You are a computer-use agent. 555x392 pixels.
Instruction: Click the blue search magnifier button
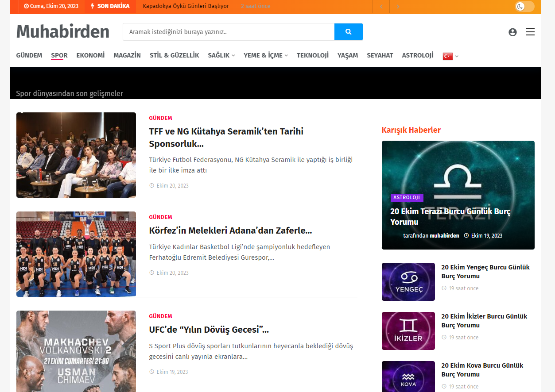point(349,32)
